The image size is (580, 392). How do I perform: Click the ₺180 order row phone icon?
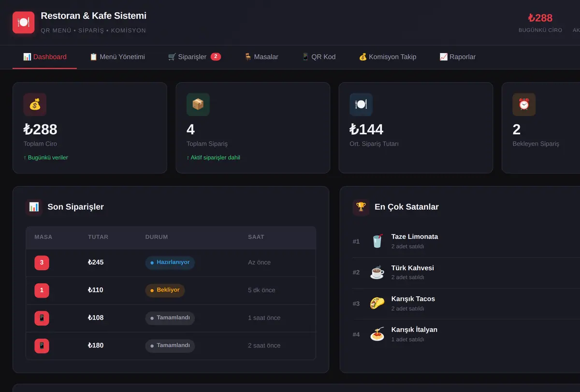[42, 346]
